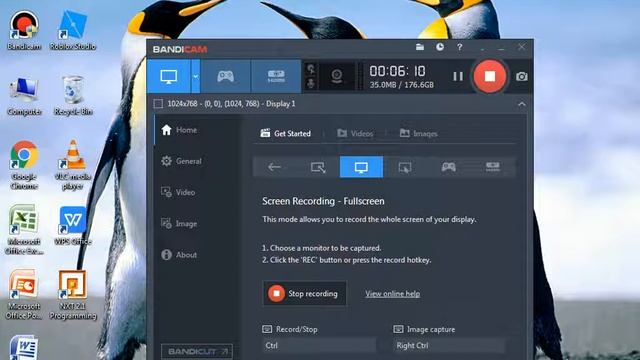Select the Recycle Bin desktop icon
Viewport: 640px width, 360px height.
73,96
